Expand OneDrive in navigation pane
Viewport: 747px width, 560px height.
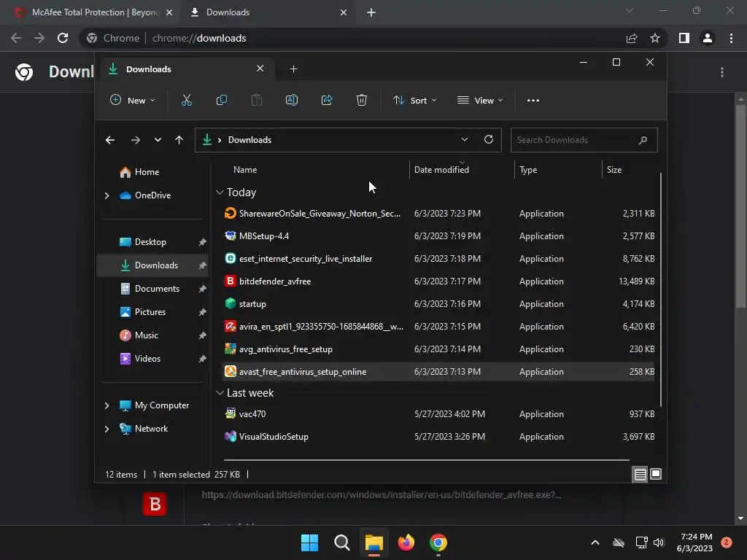tap(107, 195)
